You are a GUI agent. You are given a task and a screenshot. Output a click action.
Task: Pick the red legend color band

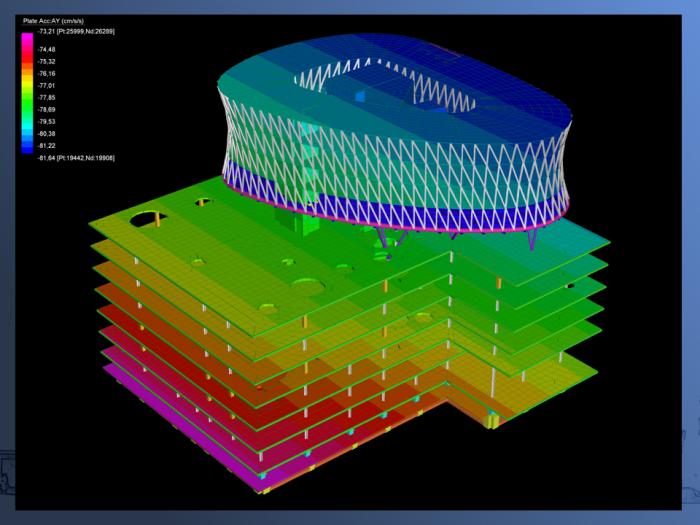pos(27,56)
